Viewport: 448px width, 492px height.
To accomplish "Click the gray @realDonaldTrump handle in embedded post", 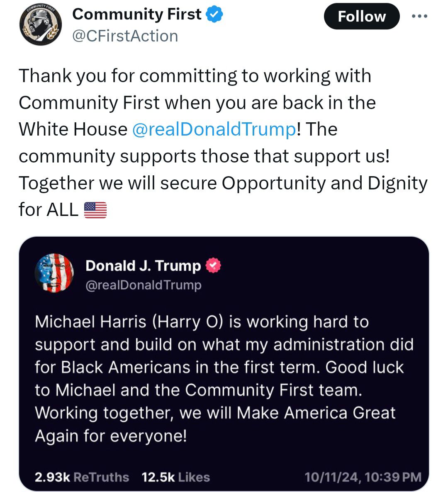I will [143, 285].
